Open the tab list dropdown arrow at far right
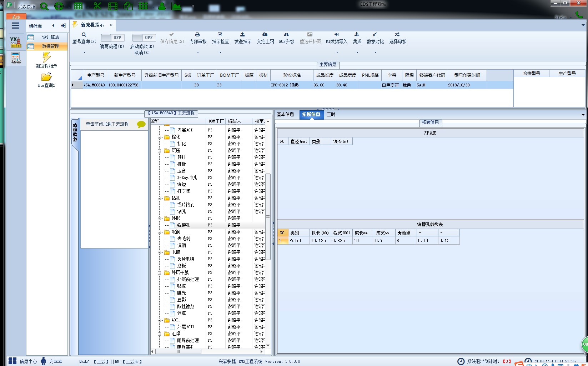This screenshot has height=366, width=588. 583,25
